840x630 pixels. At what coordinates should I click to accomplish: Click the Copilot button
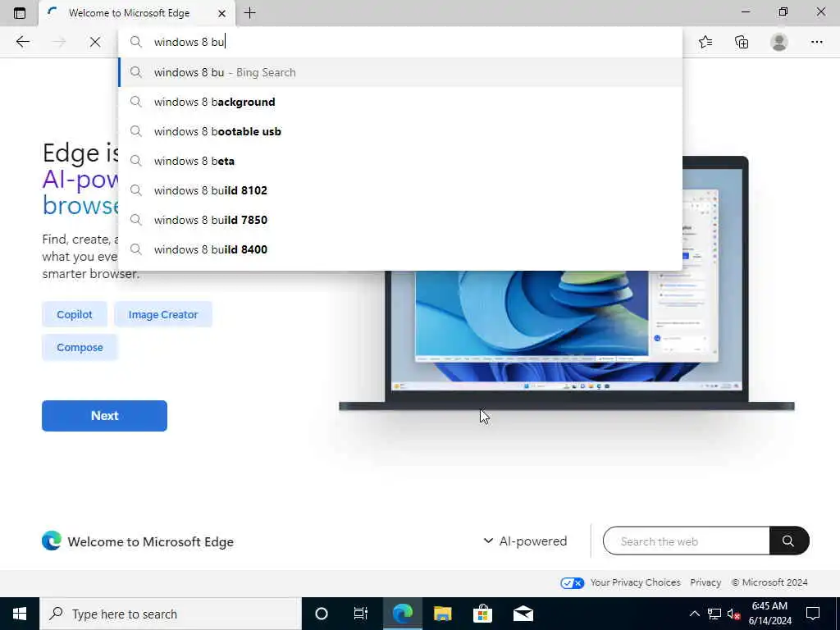pyautogui.click(x=75, y=314)
